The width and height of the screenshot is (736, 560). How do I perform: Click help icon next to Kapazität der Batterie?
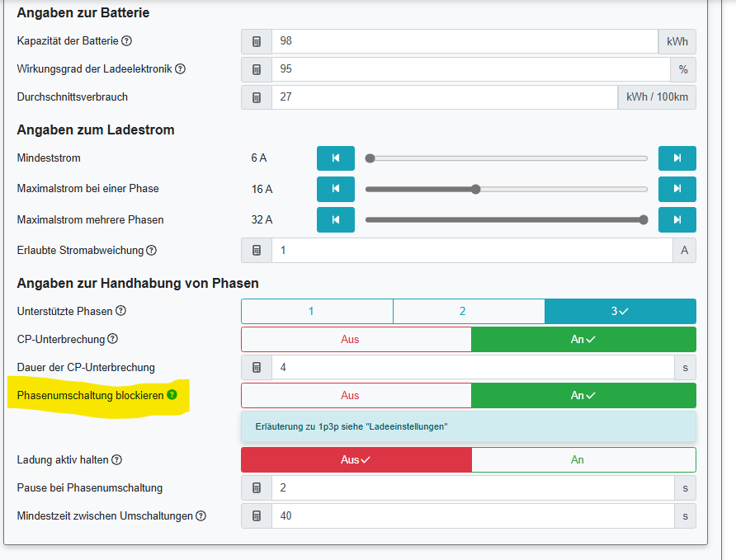(126, 41)
